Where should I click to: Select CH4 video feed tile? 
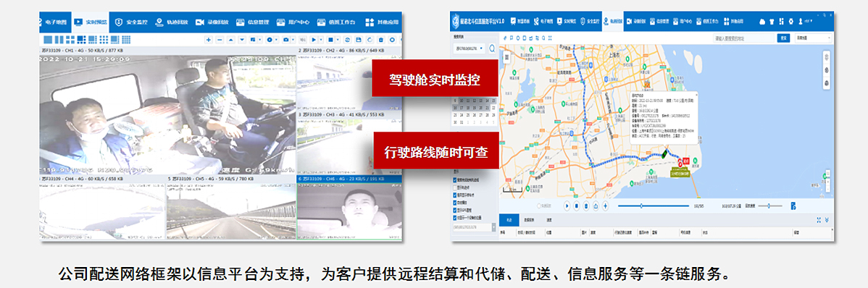click(x=102, y=211)
